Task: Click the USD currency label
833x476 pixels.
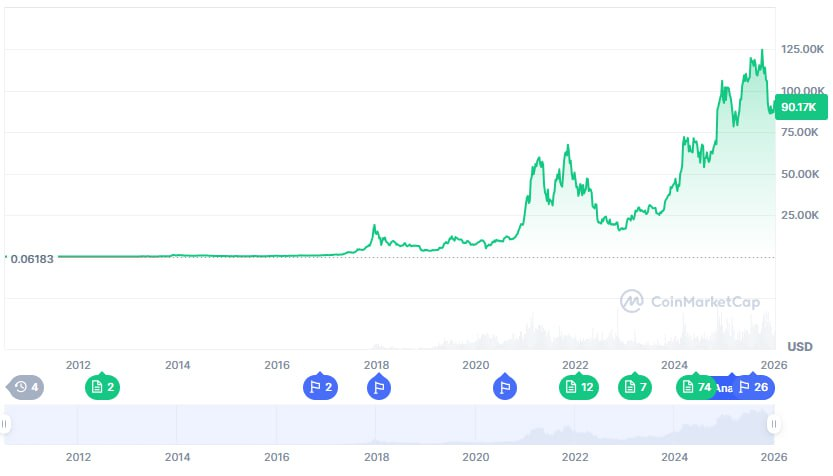Action: 800,347
